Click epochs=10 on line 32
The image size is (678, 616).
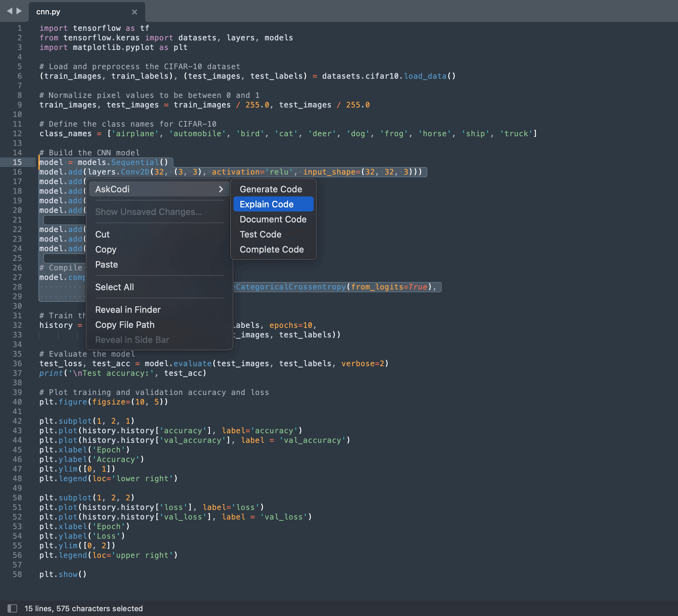point(291,325)
